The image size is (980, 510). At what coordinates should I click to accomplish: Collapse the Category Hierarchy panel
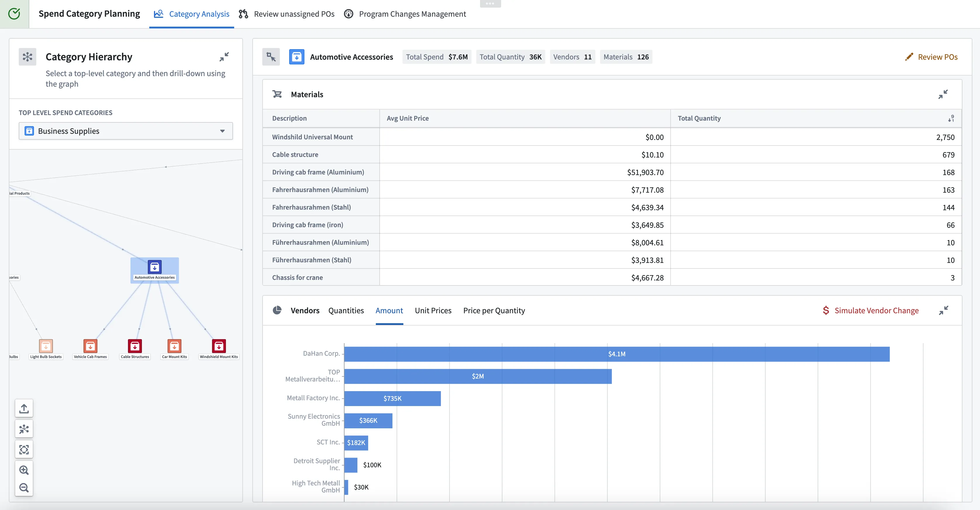(x=224, y=57)
